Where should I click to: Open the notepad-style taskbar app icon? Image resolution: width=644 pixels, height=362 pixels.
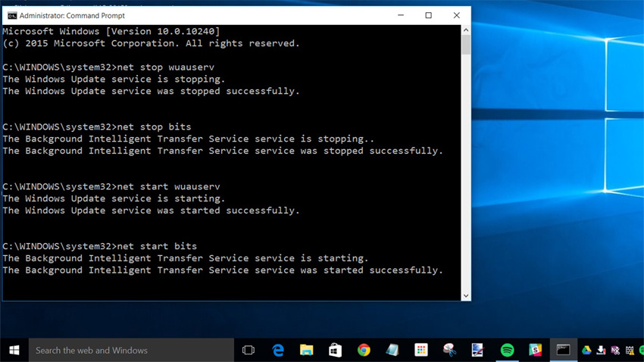point(392,350)
